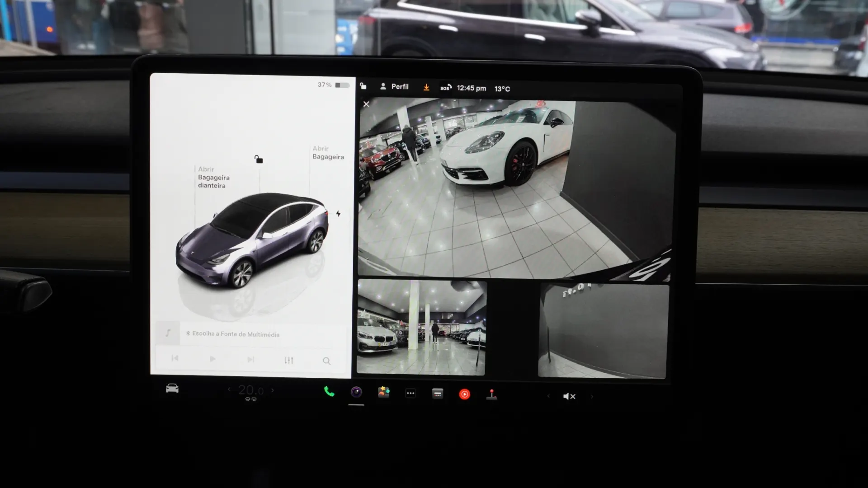This screenshot has width=868, height=488.
Task: Mute audio with the speaker icon
Action: click(569, 396)
